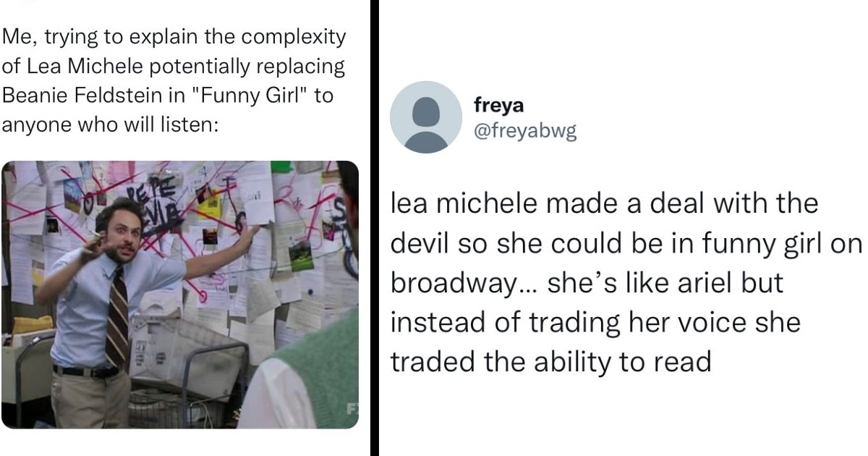
Task: Click the green photo pinned on the board
Action: [301, 256]
